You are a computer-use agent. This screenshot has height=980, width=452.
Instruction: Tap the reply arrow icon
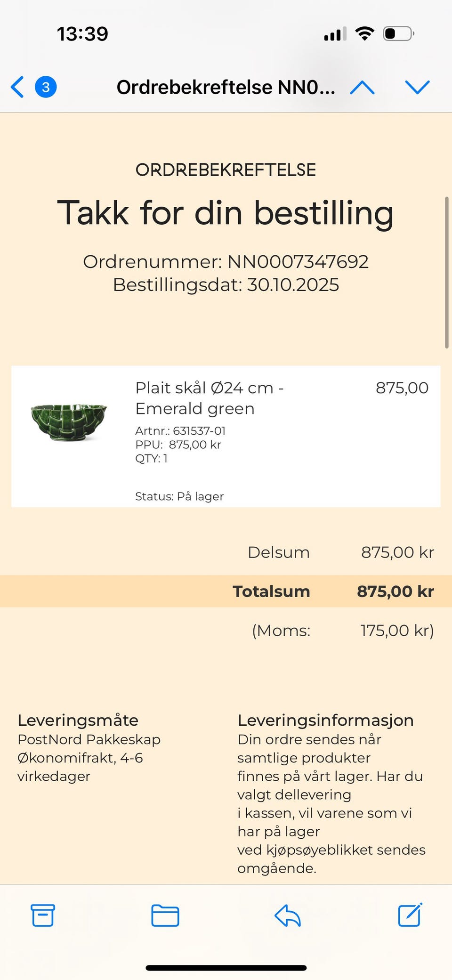[287, 915]
